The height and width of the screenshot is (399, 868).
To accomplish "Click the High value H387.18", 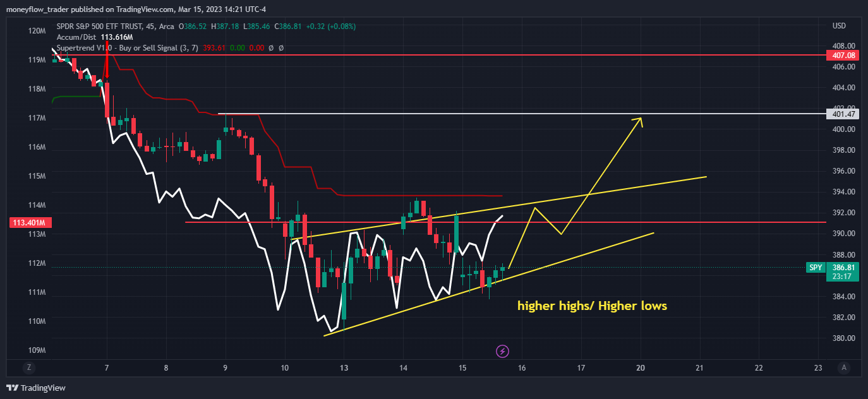I will (226, 27).
